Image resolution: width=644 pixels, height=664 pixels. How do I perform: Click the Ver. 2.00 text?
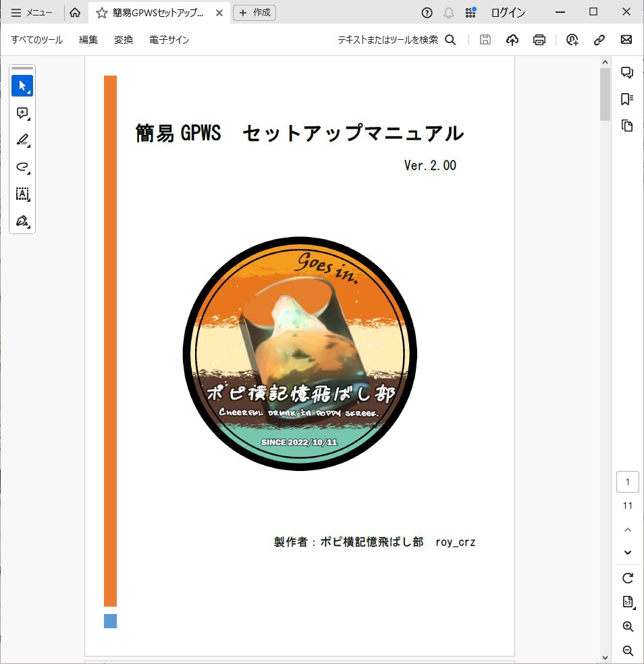point(430,165)
